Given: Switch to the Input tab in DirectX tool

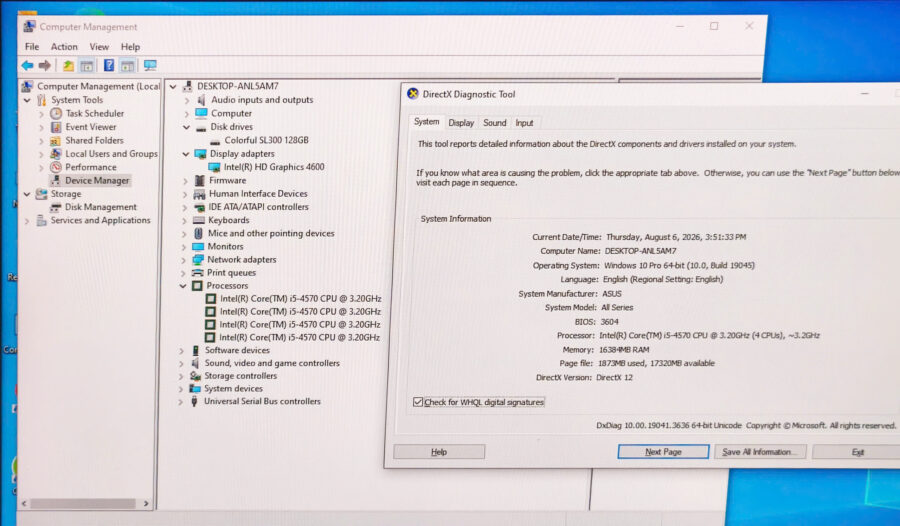Looking at the screenshot, I should pos(524,123).
